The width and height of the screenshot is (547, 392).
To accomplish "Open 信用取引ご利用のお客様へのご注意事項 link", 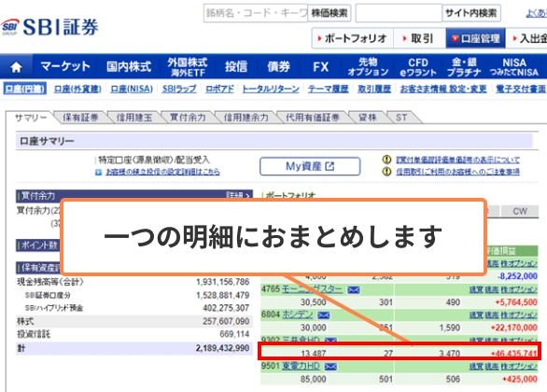I will (x=457, y=172).
